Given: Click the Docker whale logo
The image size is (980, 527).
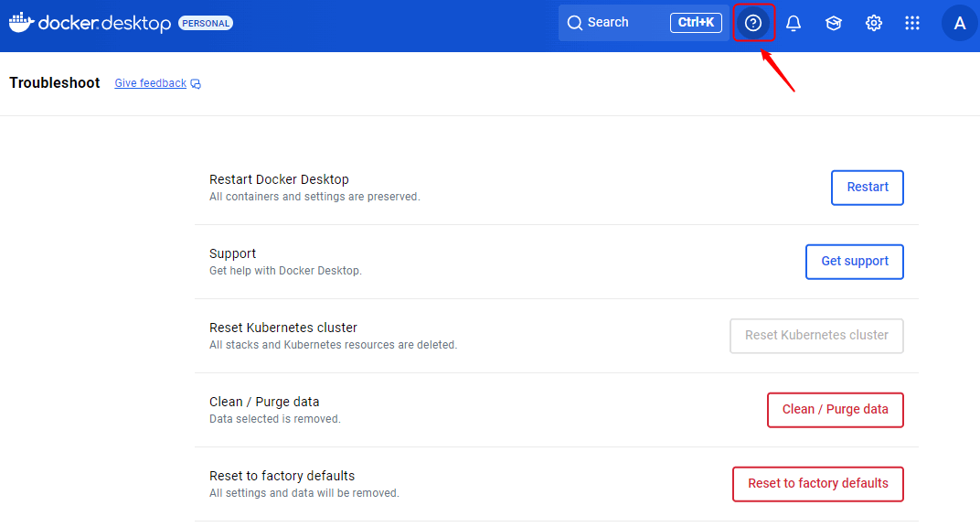Looking at the screenshot, I should click(x=21, y=22).
